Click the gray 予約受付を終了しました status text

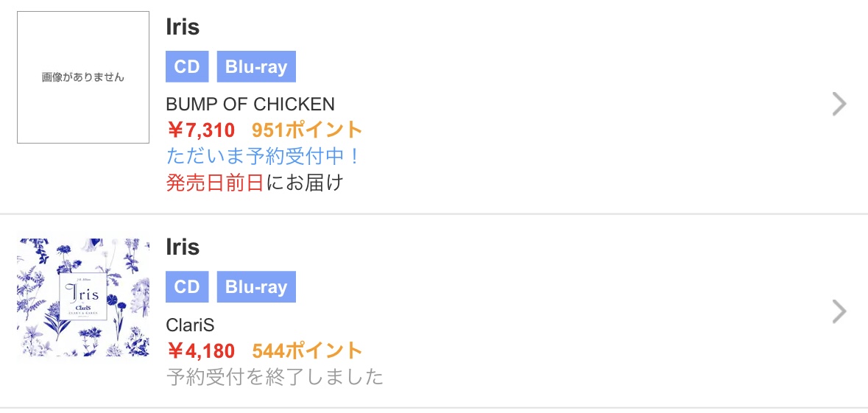[x=275, y=377]
